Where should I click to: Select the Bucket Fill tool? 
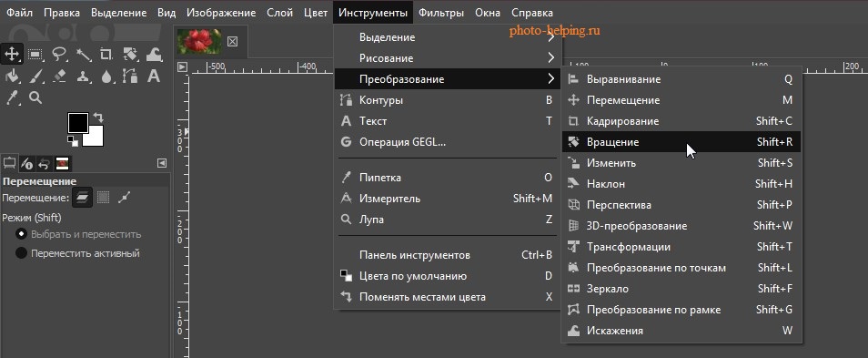click(12, 76)
